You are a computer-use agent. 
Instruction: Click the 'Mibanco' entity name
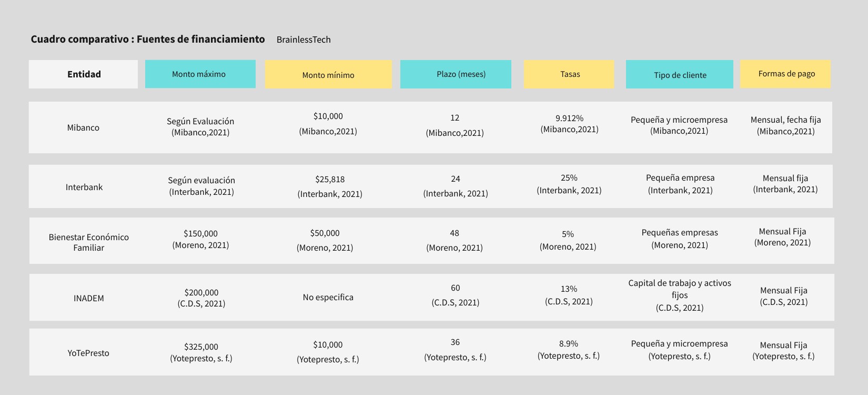pos(83,128)
